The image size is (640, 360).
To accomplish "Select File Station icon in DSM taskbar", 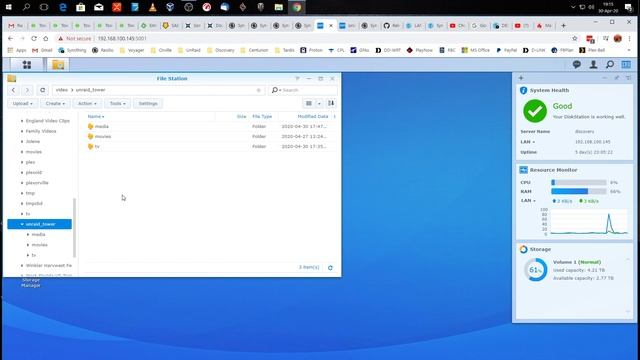I will point(58,64).
